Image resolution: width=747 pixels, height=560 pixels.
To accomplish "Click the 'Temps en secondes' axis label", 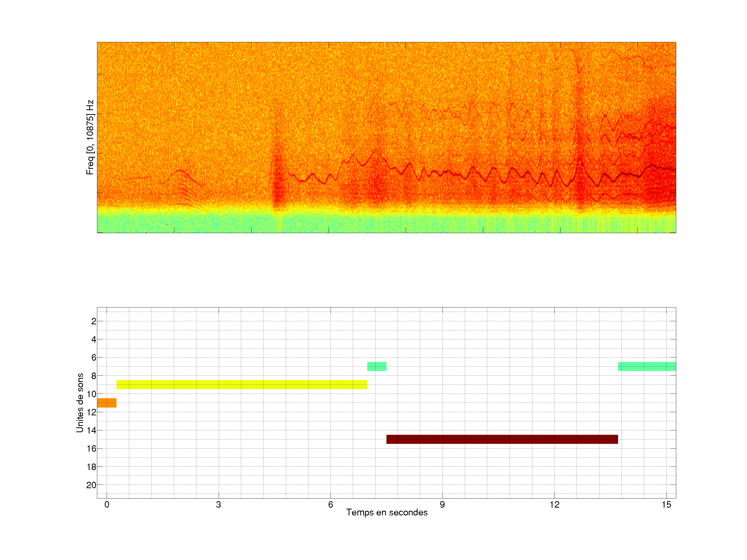I will click(387, 512).
